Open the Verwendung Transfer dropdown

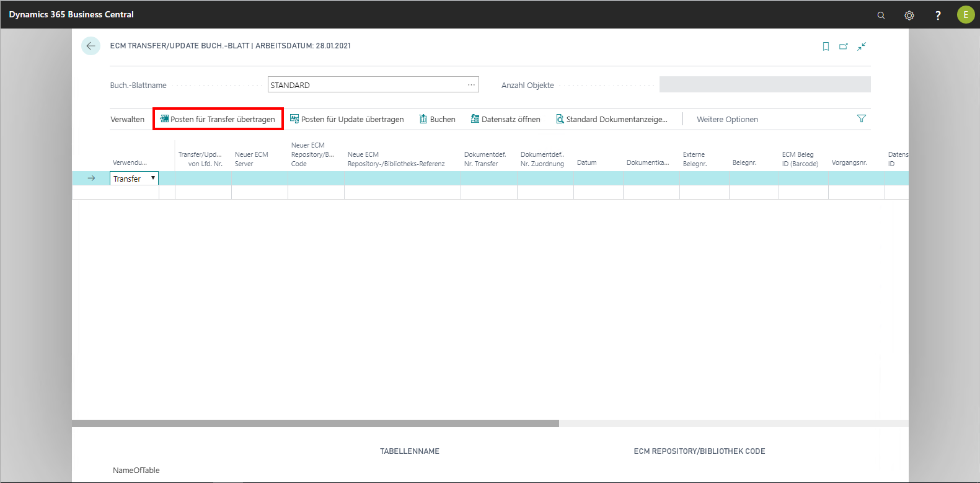(x=152, y=179)
